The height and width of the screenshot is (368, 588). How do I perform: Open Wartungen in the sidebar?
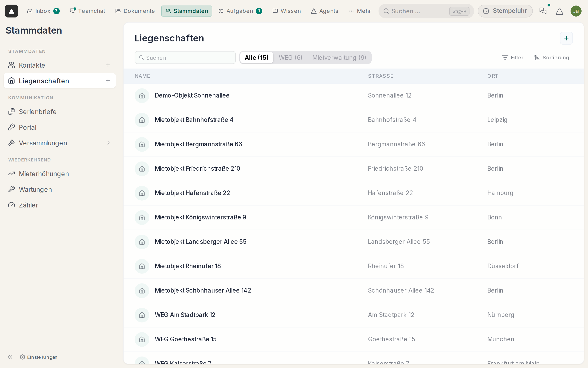60,189
